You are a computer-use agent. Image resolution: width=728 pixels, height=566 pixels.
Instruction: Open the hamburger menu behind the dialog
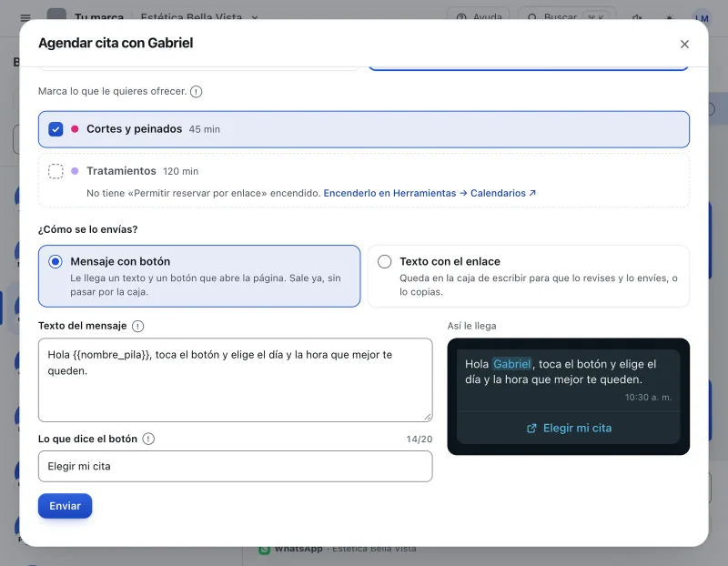click(x=25, y=17)
